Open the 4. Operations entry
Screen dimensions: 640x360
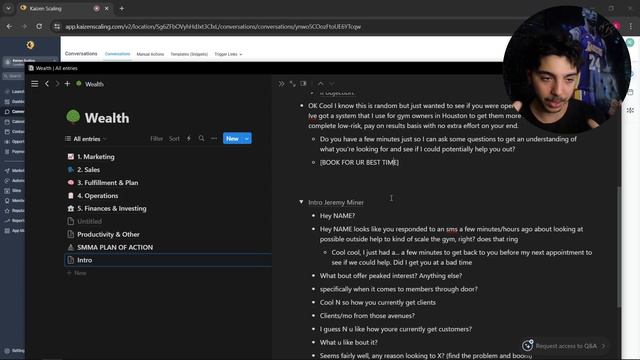98,196
